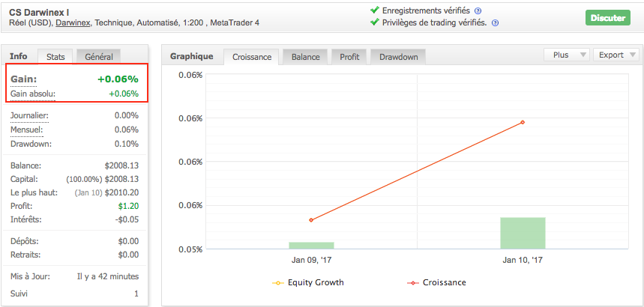Toggle Croissance series via legend label
The height and width of the screenshot is (307, 644).
click(444, 283)
